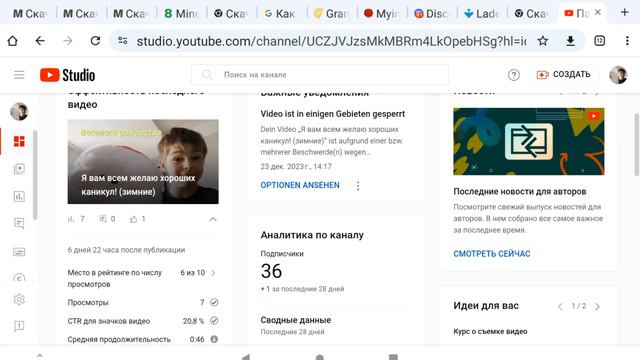
Task: Go to the previous idea card arrow
Action: 560,306
